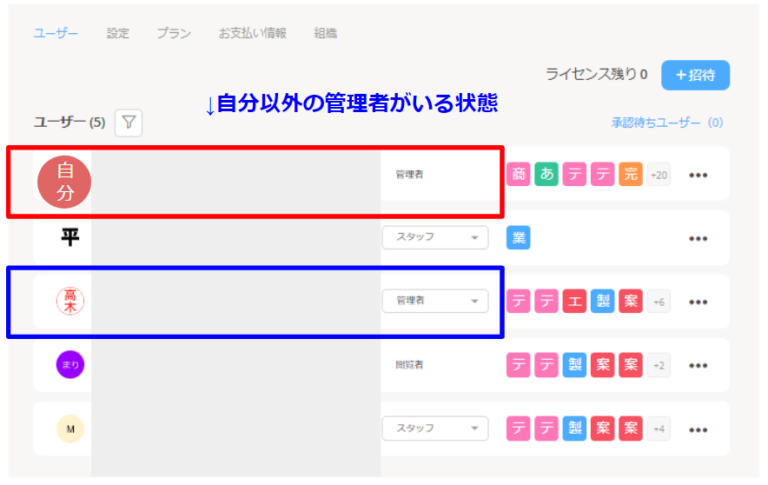Screen dimensions: 768x485
Task: Click the red エ badge in the 高木 row
Action: coord(574,301)
